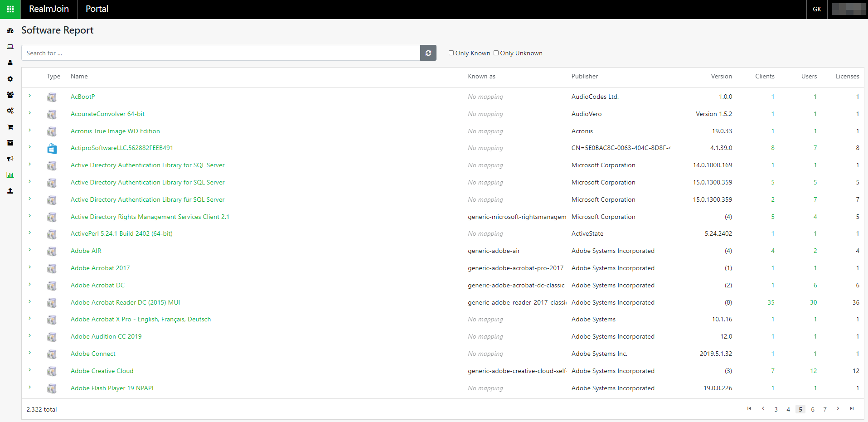Open the dashboard gauge icon in sidebar
This screenshot has width=868, height=422.
[x=10, y=31]
